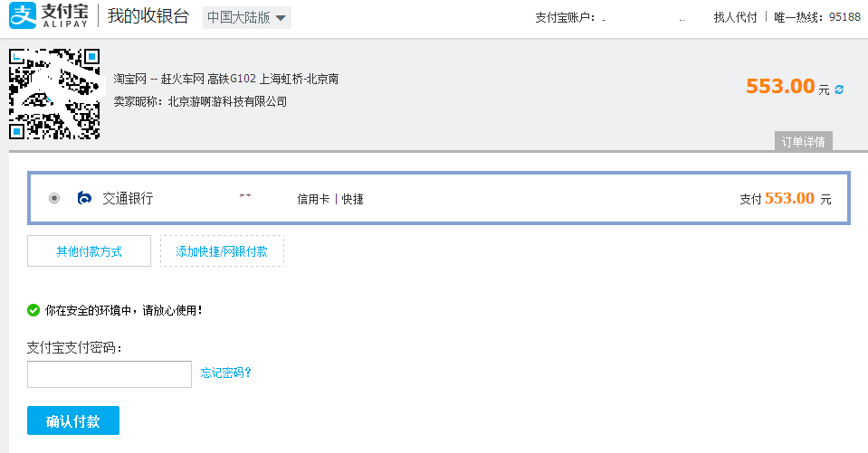
Task: Click the 唯一热线: 95188 text
Action: (817, 17)
